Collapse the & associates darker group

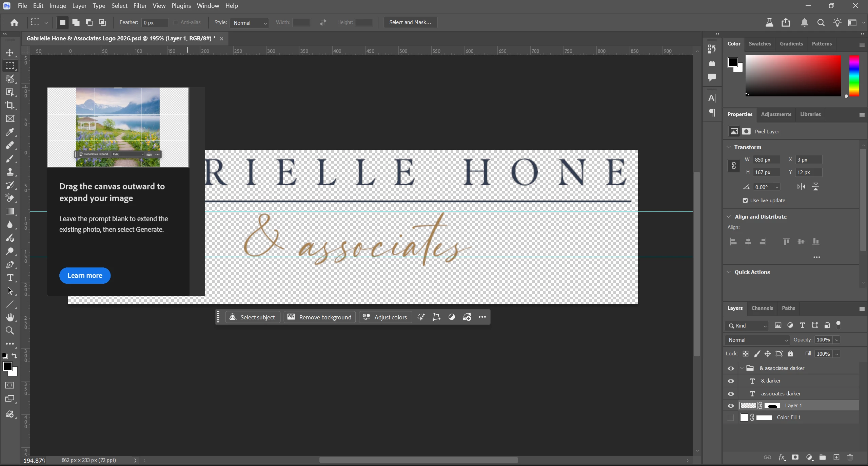[x=742, y=368]
